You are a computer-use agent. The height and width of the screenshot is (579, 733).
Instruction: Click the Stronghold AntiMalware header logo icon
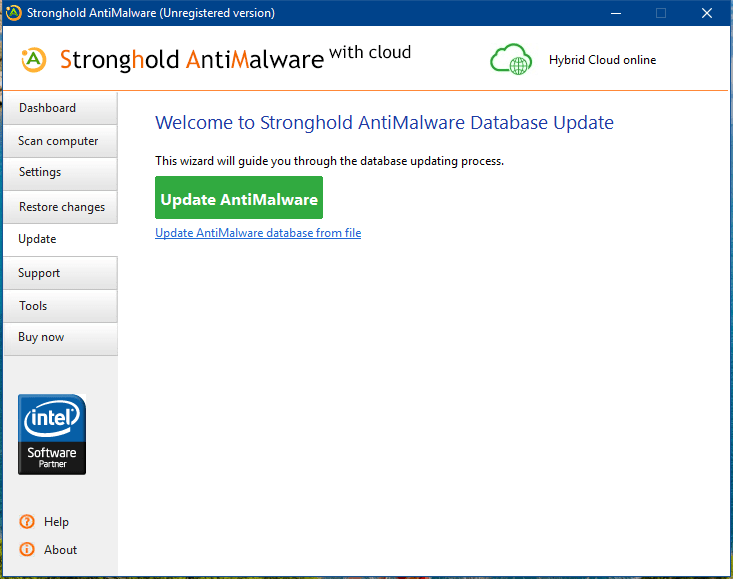[34, 60]
